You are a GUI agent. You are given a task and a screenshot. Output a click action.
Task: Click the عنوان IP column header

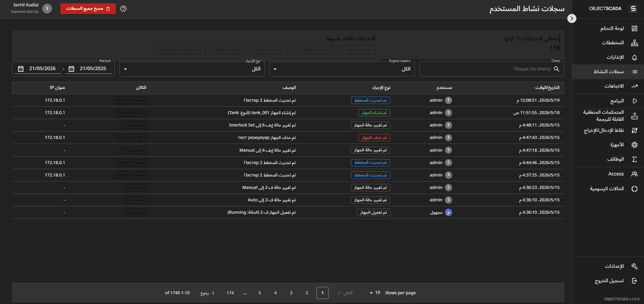[x=57, y=88]
